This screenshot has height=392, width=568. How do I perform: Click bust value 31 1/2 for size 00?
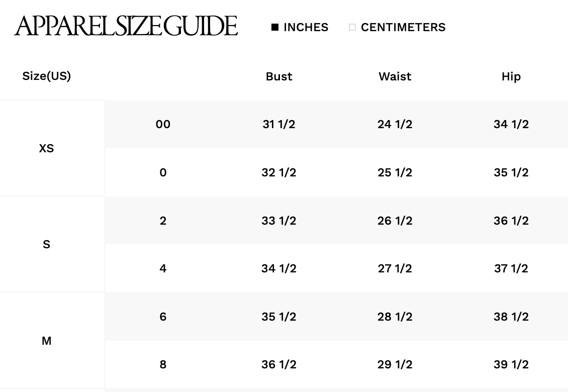(279, 124)
